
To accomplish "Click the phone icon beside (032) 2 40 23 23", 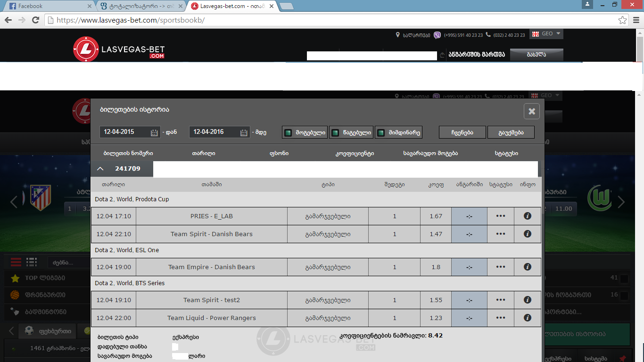I will (488, 35).
